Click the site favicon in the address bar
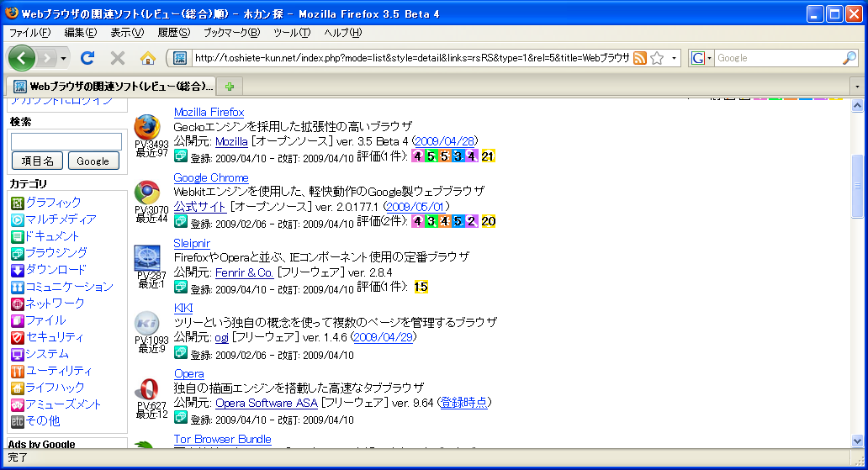 [179, 57]
